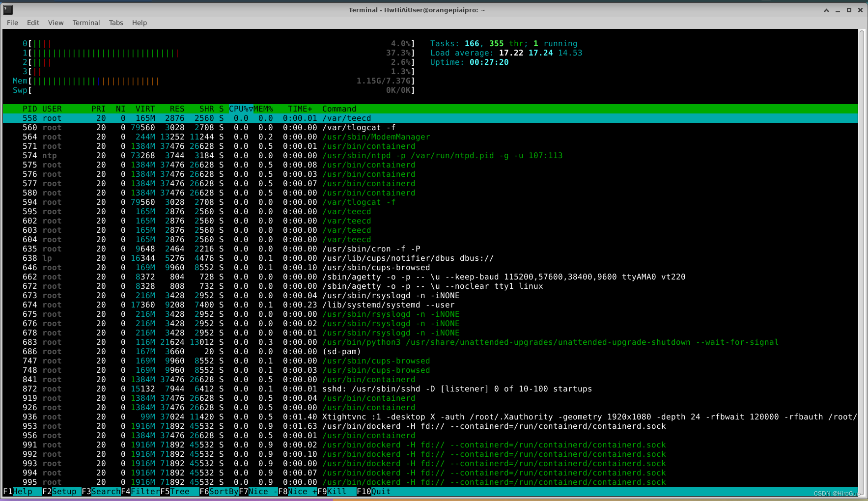The image size is (868, 501).
Task: Select the unattended-upgrade-shutdown python3 row
Action: 430,342
